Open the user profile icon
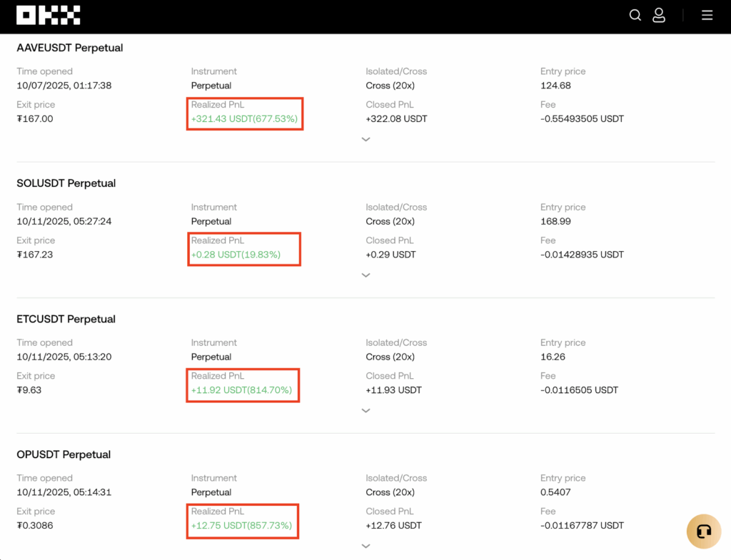This screenshot has height=560, width=731. coord(659,15)
